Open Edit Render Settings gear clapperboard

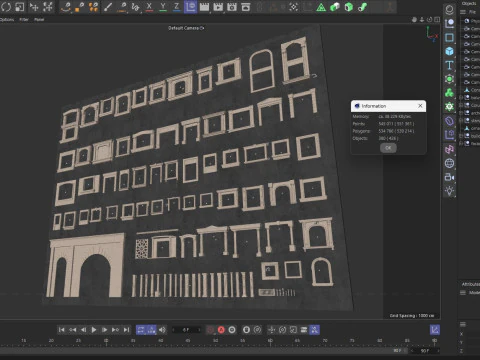[x=232, y=7]
